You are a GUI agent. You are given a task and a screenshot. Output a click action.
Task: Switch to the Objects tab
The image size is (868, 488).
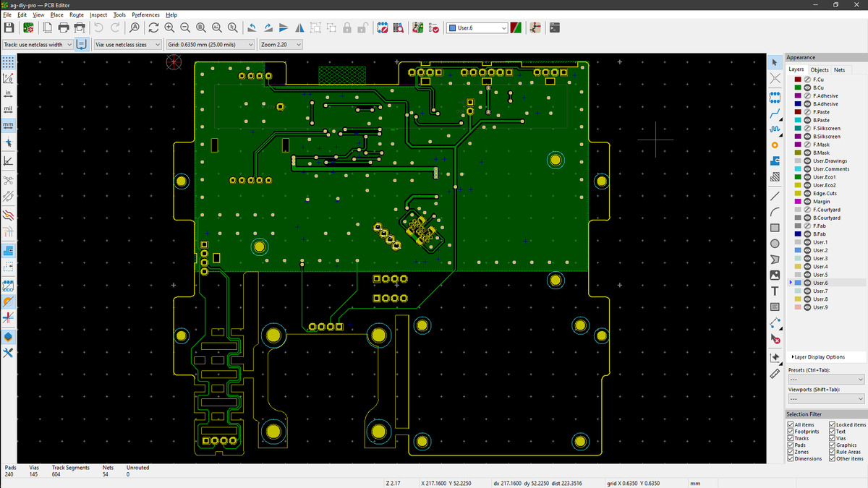click(820, 70)
